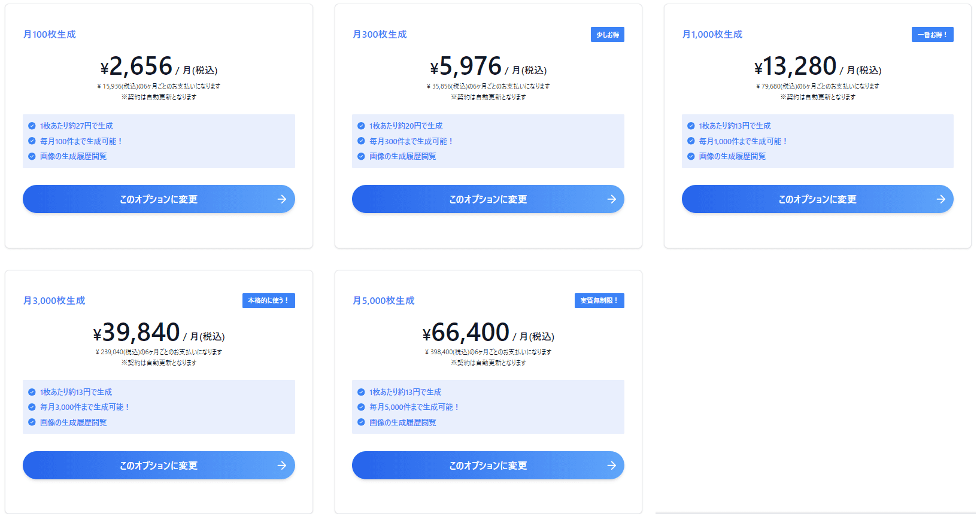This screenshot has width=980, height=514.
Task: Click the ¥15,936 six-month payment note
Action: point(159,86)
